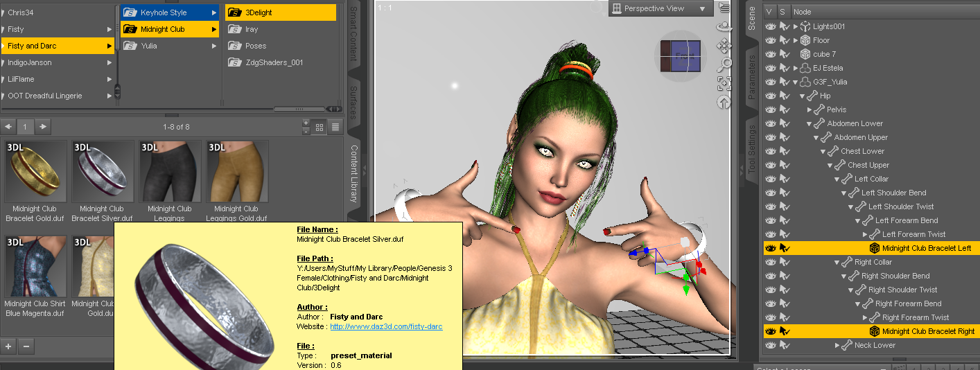Click the minus button below content thumbnails
Screen dimensions: 980x370
26,346
